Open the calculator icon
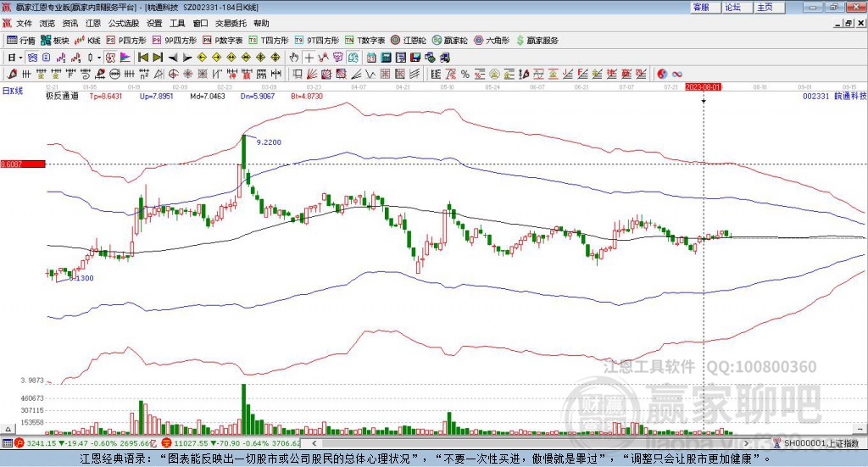868x467 pixels. (x=387, y=58)
